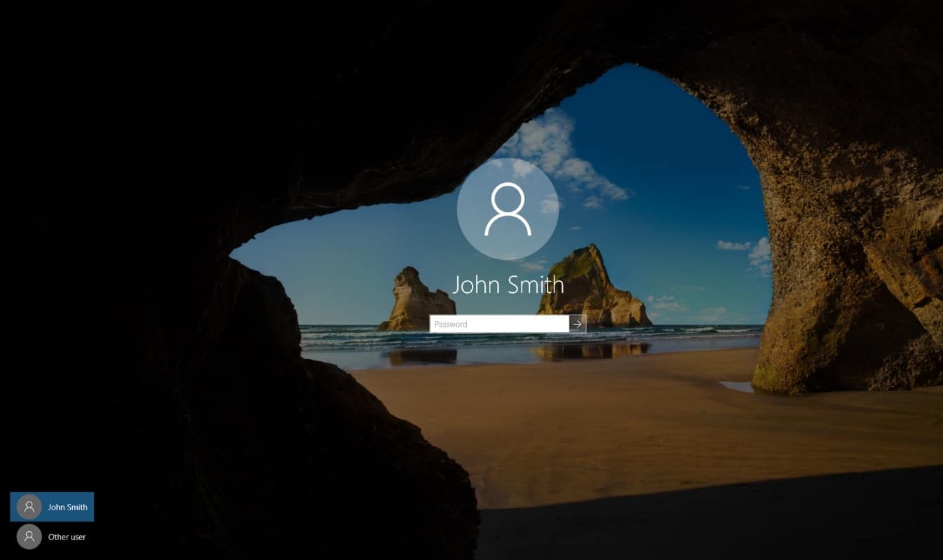This screenshot has width=943, height=560.
Task: Click the Password placeholder text
Action: tap(451, 324)
